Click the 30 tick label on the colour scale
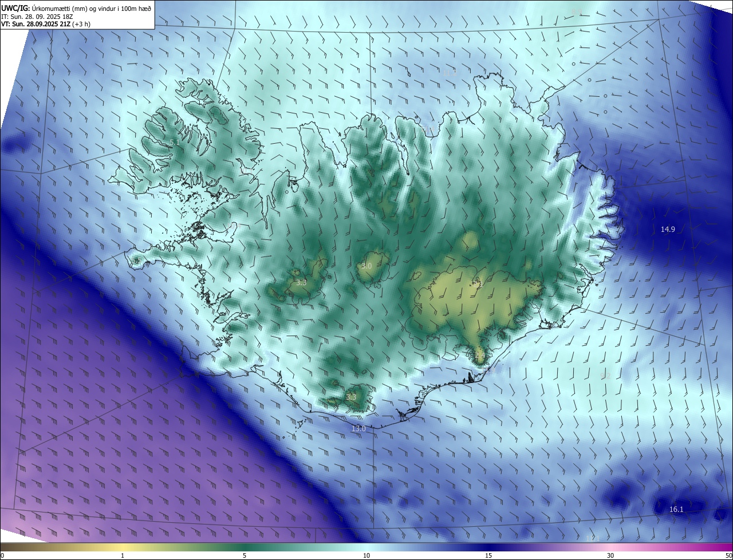Screen dimensions: 733x560 610,555
